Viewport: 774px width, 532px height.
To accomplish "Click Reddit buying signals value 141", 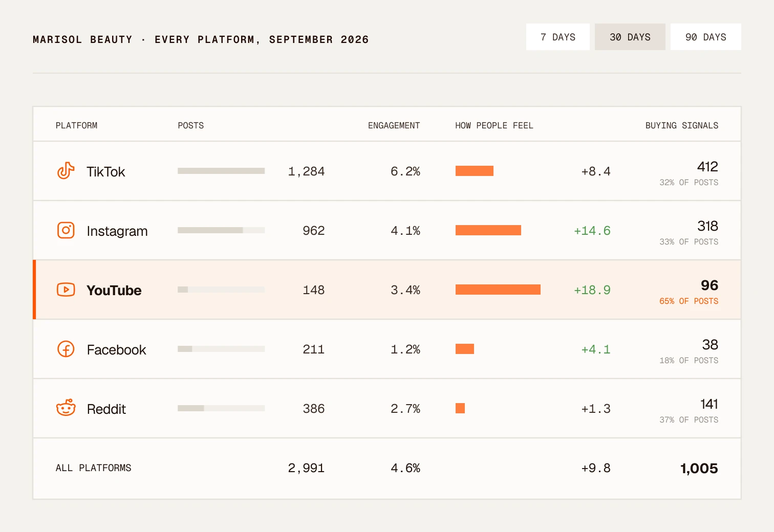I will pyautogui.click(x=709, y=404).
